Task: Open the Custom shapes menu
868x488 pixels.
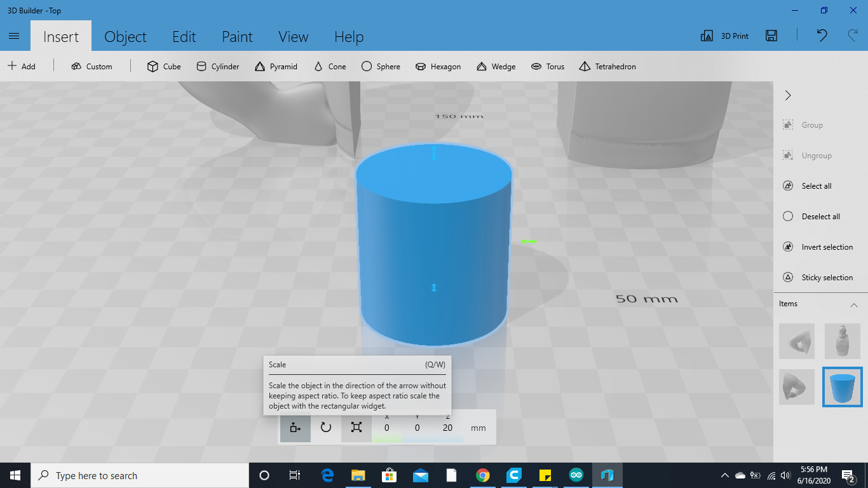Action: (92, 66)
